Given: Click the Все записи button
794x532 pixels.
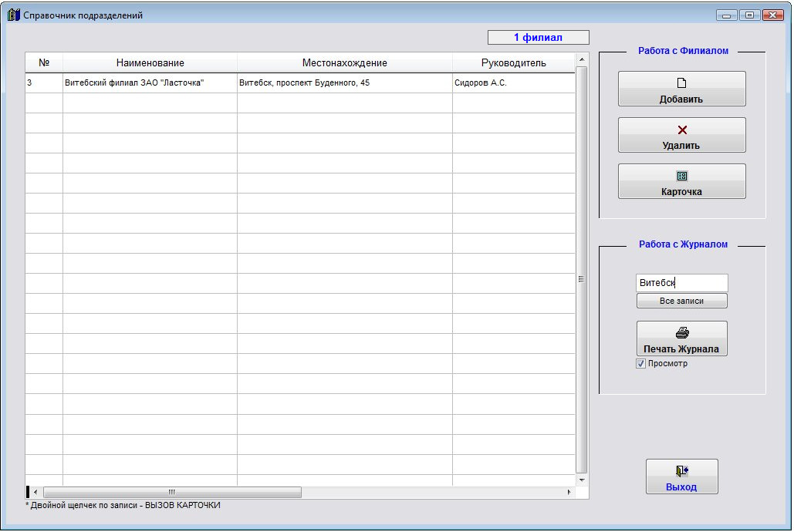Looking at the screenshot, I should point(681,301).
